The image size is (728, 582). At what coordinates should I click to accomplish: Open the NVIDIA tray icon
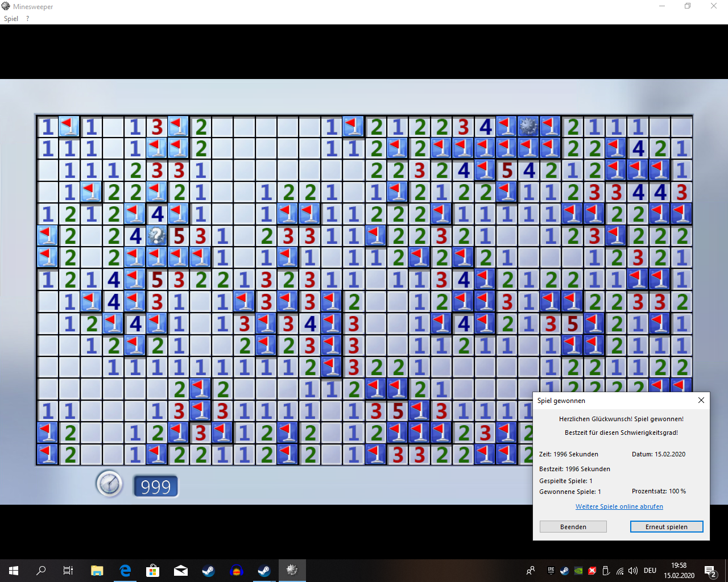pyautogui.click(x=578, y=571)
